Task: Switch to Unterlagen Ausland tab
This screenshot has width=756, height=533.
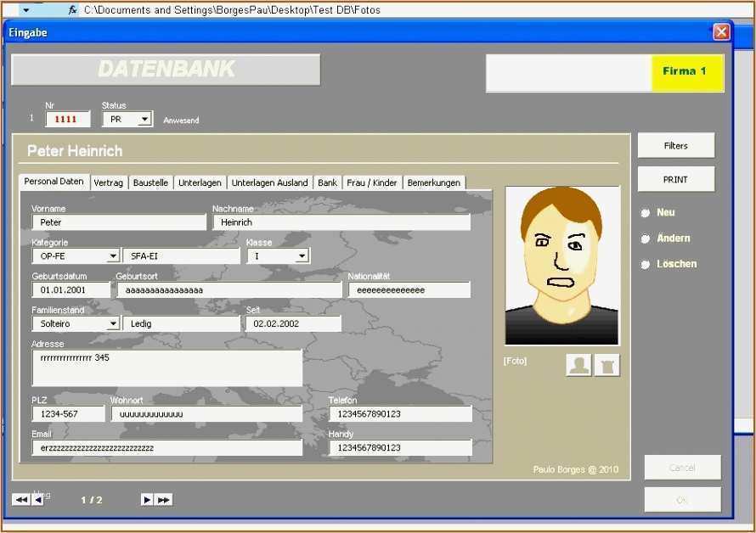Action: coord(269,182)
